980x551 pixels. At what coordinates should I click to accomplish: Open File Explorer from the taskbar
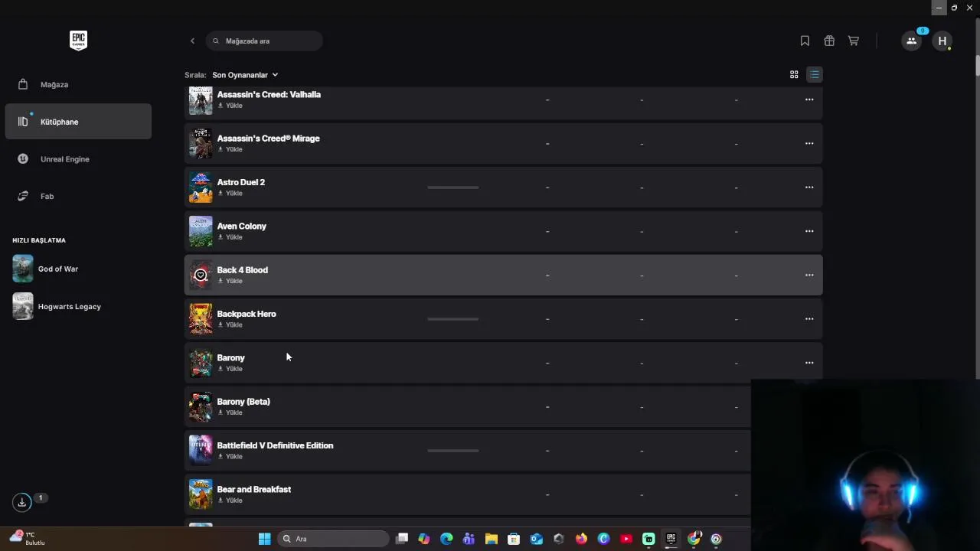(491, 539)
